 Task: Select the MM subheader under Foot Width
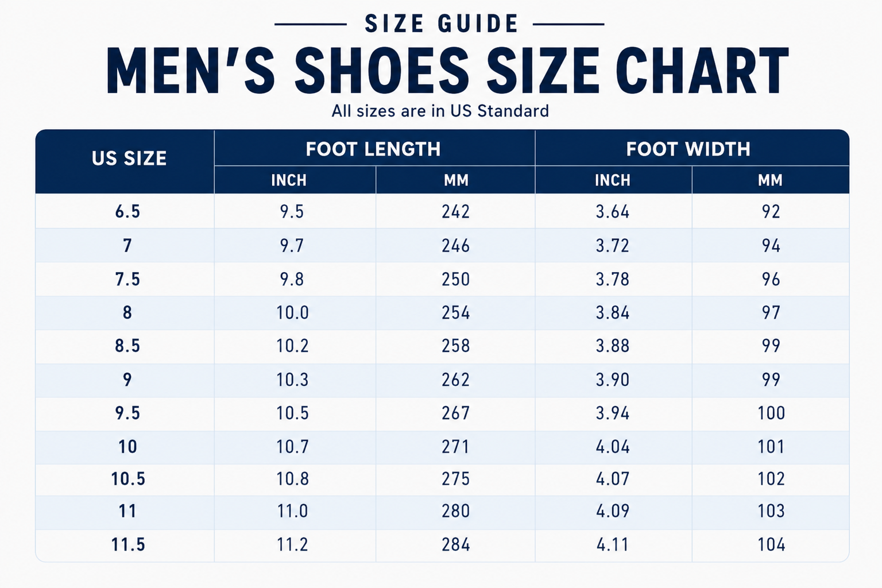[770, 180]
